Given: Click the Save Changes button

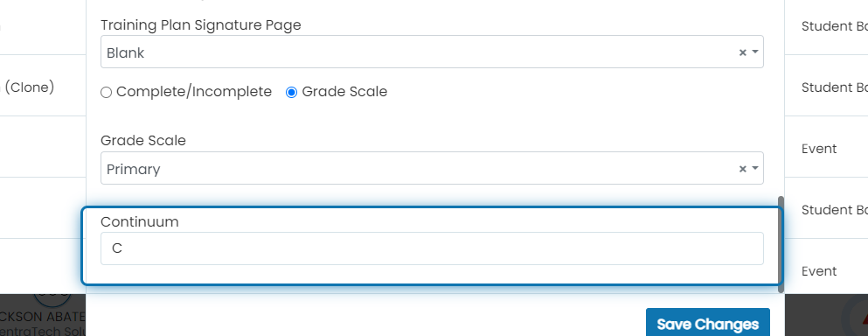Looking at the screenshot, I should click(x=707, y=324).
